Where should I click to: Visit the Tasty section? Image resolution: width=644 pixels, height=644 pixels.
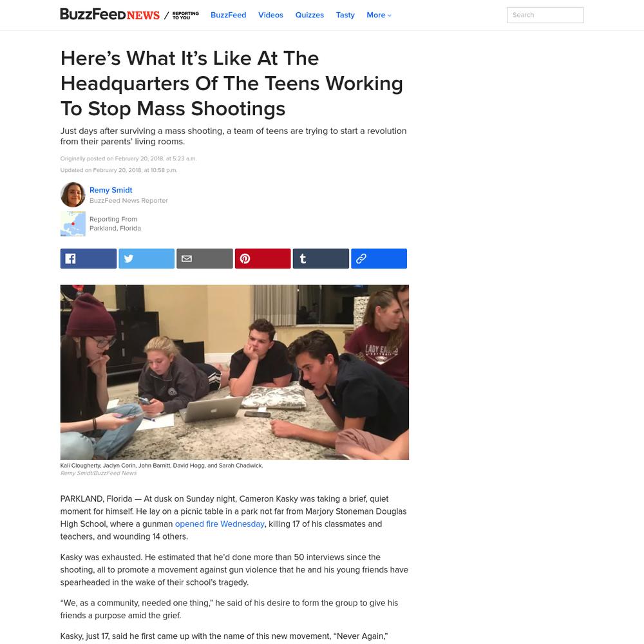pyautogui.click(x=345, y=15)
